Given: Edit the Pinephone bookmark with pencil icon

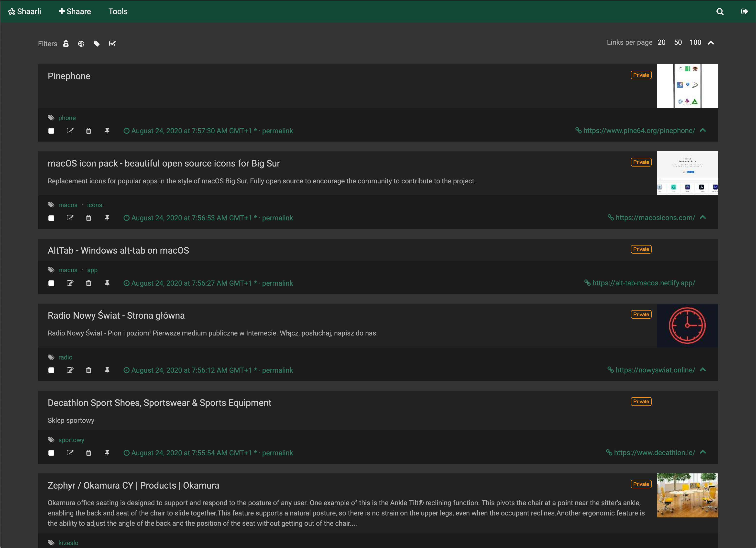Looking at the screenshot, I should pos(70,131).
